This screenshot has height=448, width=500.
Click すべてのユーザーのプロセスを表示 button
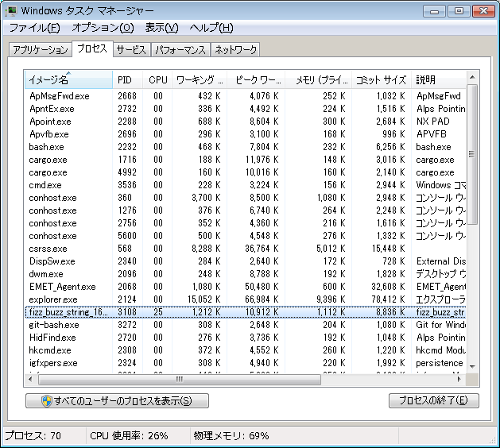click(x=117, y=401)
